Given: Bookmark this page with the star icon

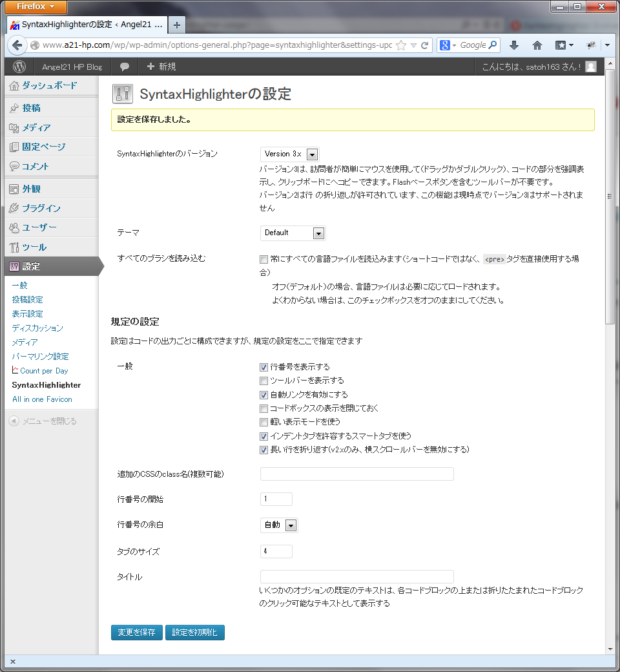Looking at the screenshot, I should coord(401,45).
